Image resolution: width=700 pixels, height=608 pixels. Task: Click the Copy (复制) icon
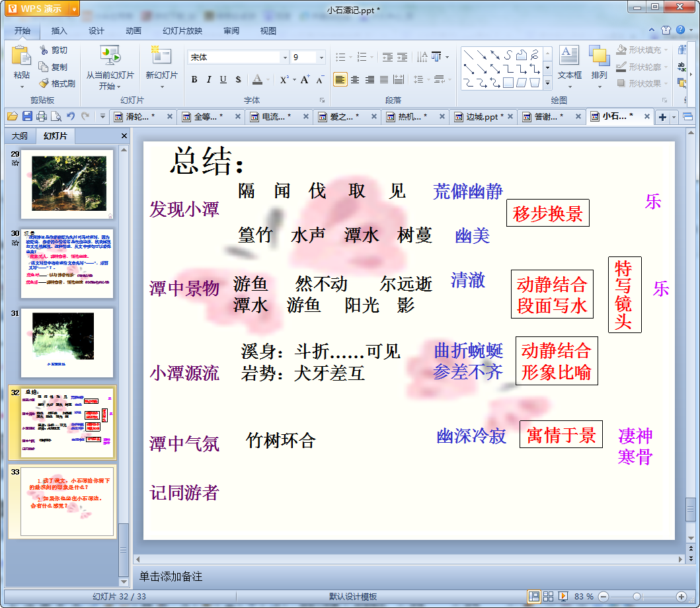pos(44,67)
